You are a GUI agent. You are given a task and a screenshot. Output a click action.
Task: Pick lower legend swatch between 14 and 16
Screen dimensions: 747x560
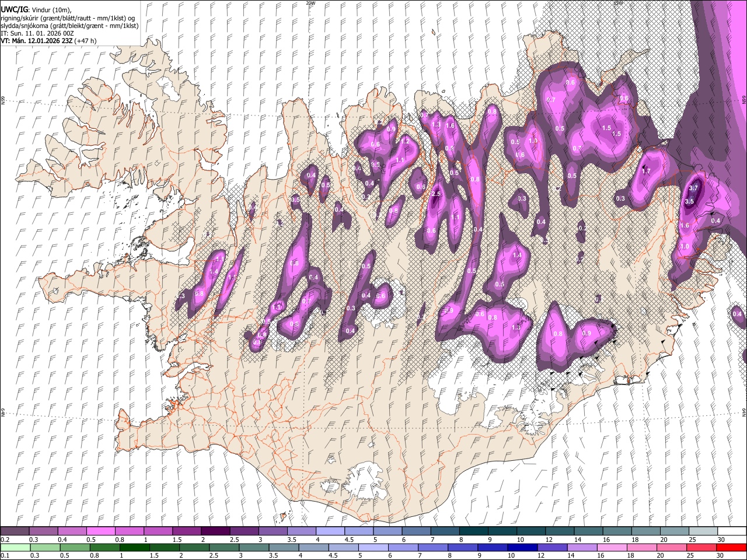tap(581, 547)
